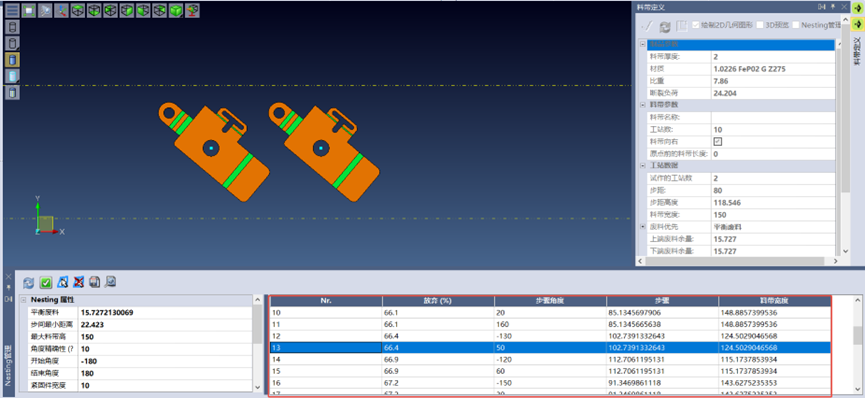Expand the 废料优先 row
The height and width of the screenshot is (398, 865).
(x=643, y=227)
